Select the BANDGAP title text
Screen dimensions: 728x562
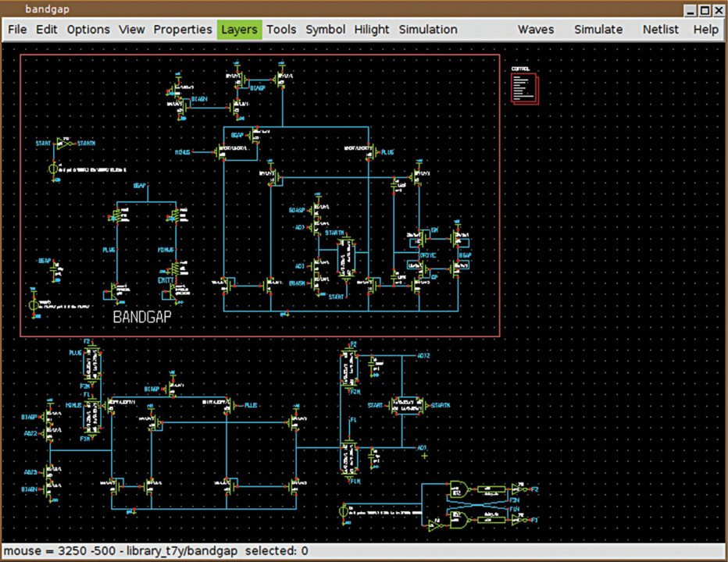142,318
